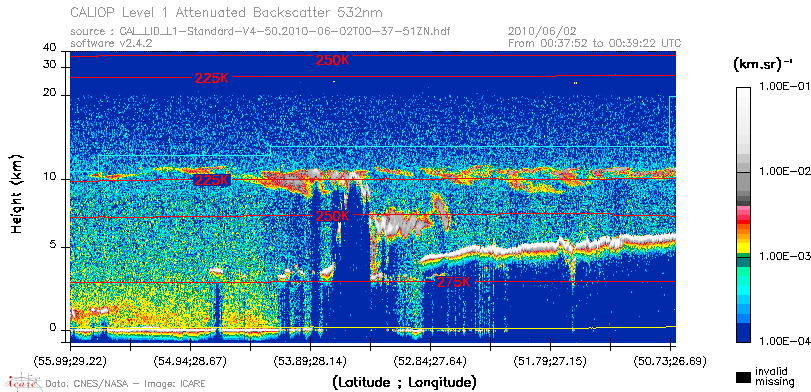Screen dimensions: 811x392
Task: Click the 1.00E-02 colorbar label
Action: point(784,171)
